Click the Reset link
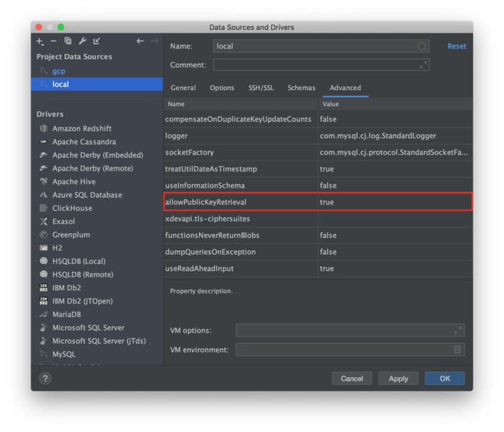Viewport: 504px width, 432px height. (457, 46)
